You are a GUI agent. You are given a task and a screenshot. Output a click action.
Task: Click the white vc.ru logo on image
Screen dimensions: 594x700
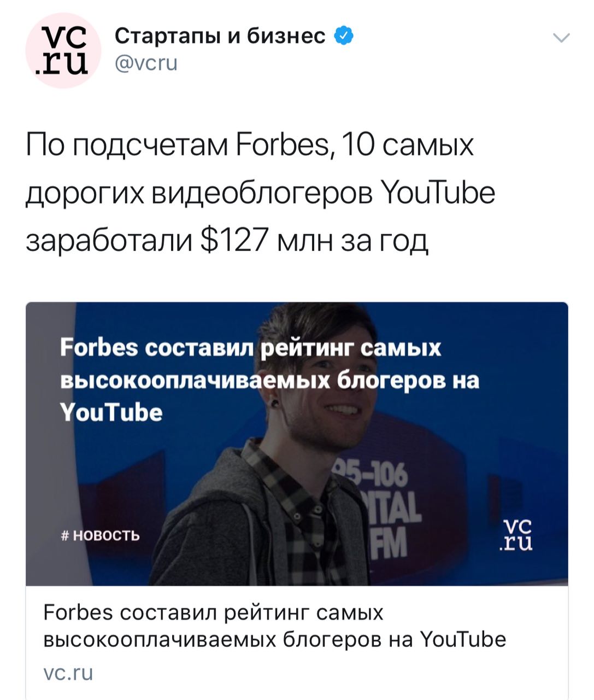pos(517,534)
